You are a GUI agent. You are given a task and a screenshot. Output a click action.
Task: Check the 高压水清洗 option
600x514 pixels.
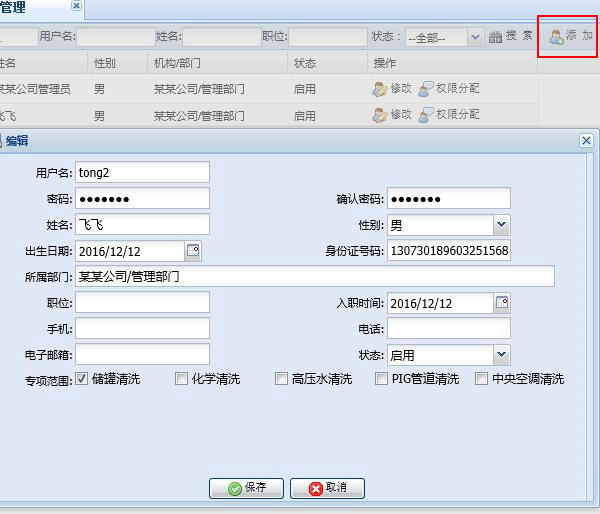281,379
